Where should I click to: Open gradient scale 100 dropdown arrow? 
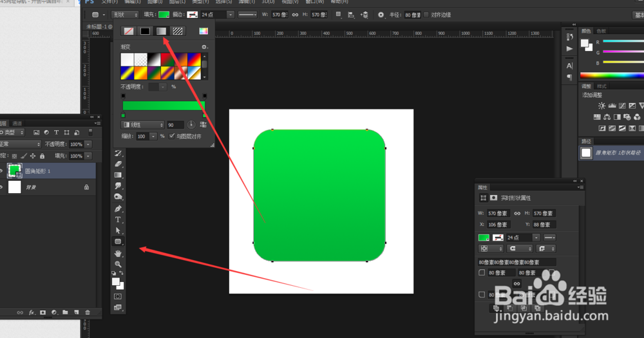pos(153,136)
